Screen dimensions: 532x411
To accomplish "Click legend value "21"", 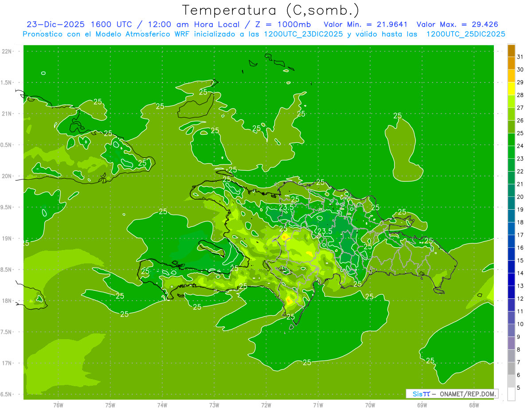I will [x=520, y=184].
